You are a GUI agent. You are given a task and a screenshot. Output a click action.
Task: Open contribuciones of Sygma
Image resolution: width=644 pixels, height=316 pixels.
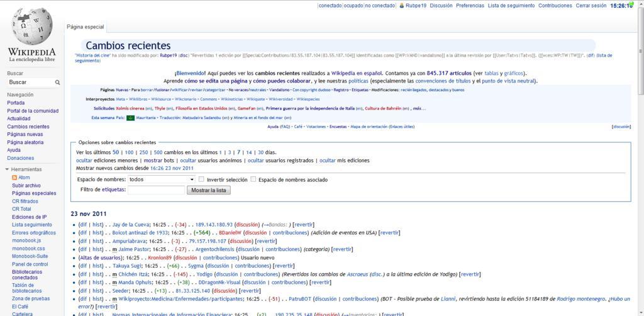[x=252, y=266]
